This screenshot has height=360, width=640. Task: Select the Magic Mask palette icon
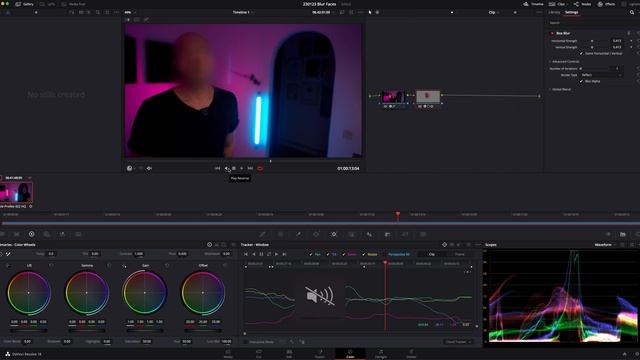point(351,234)
